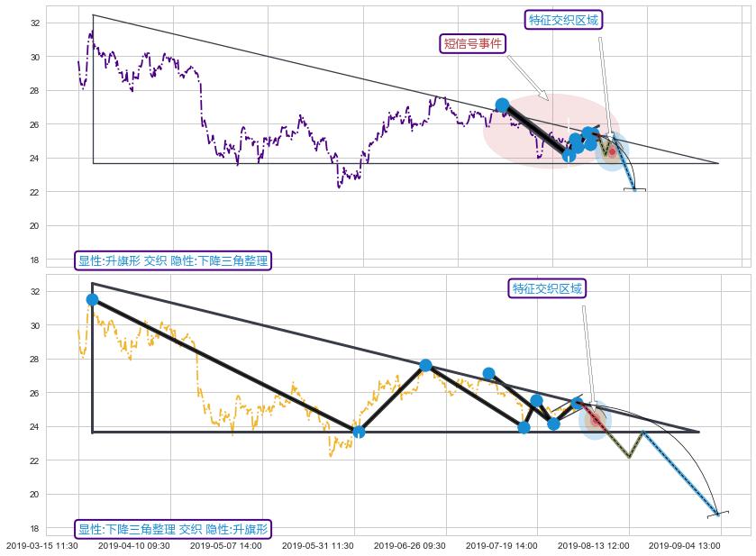Click the red dot in the bottom chart

596,420
